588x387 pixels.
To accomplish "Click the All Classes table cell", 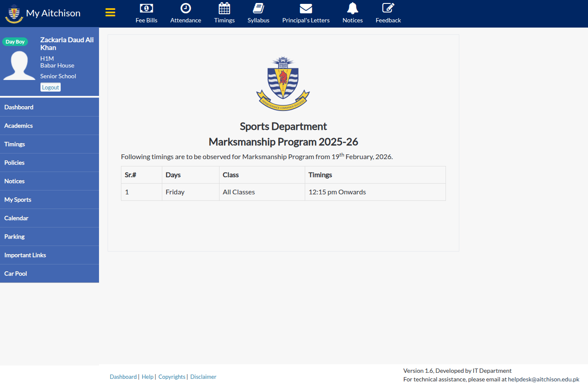I will tap(262, 192).
